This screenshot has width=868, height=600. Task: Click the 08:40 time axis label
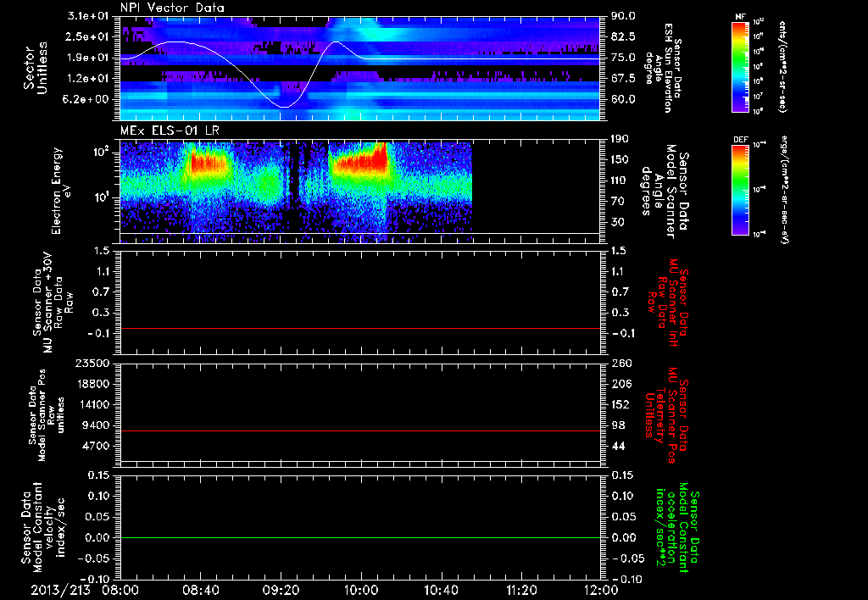201,590
